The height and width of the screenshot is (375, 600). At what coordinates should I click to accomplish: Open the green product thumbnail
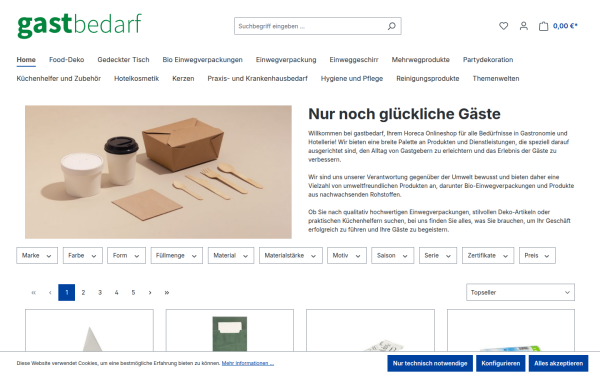click(230, 333)
